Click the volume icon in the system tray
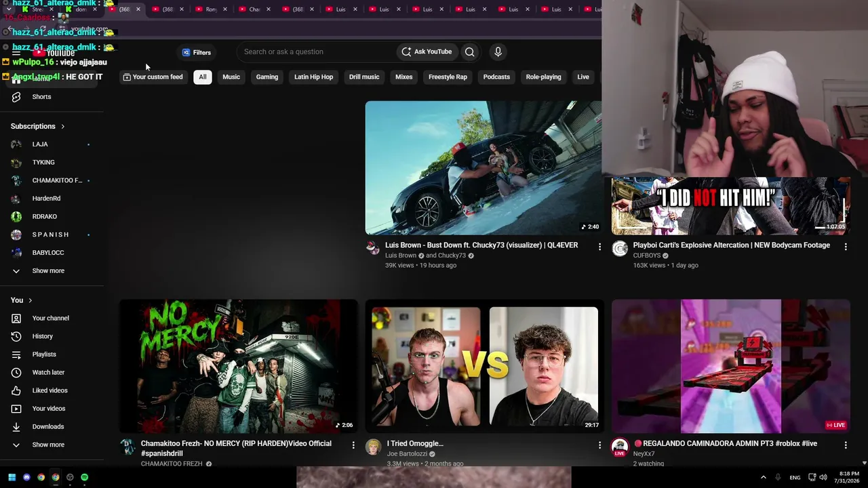The width and height of the screenshot is (868, 488). [824, 477]
